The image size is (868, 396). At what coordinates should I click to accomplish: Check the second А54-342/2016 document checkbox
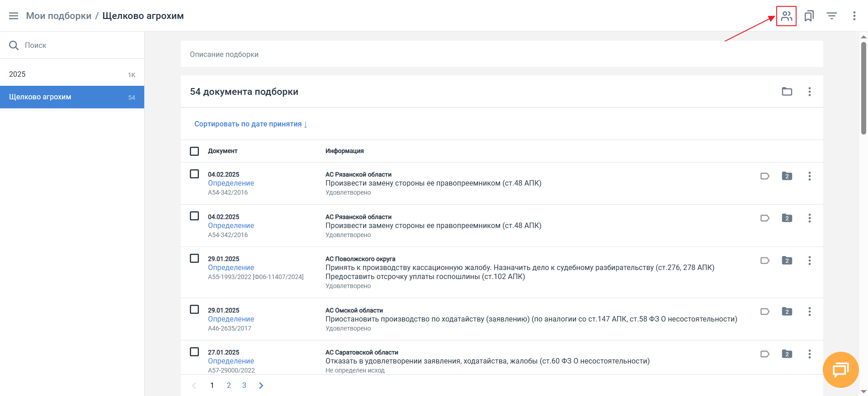click(x=194, y=216)
